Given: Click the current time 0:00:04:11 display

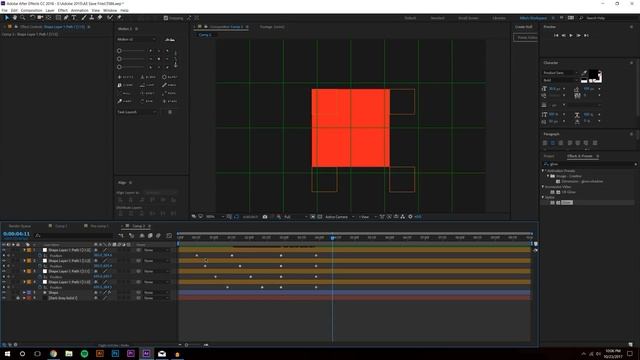Looking at the screenshot, I should (16, 234).
